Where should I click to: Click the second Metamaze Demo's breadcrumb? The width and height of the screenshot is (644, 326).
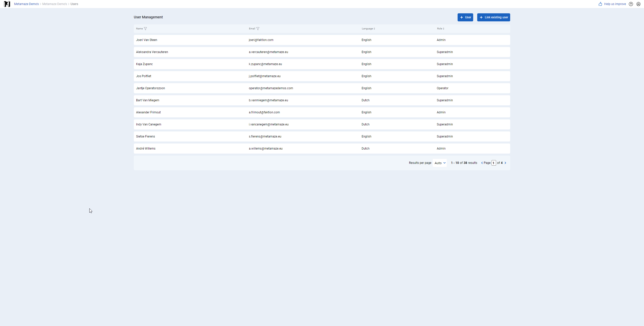coord(55,4)
